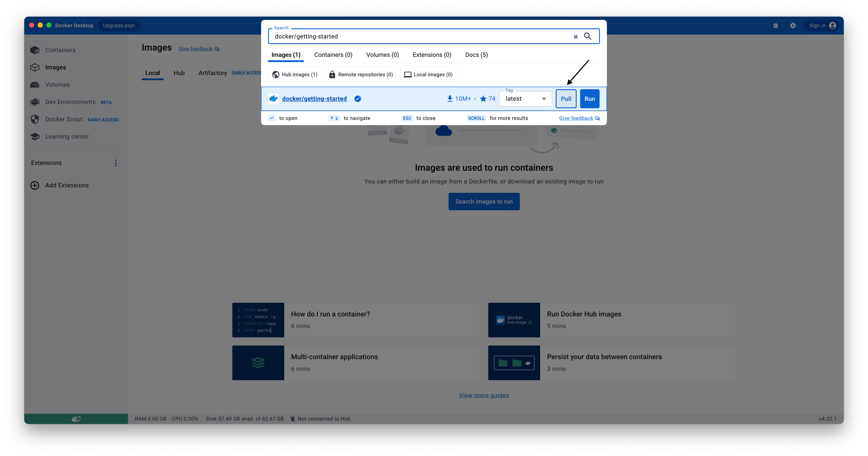This screenshot has height=456, width=868.
Task: Click the v4.22.1 version label
Action: tap(828, 419)
